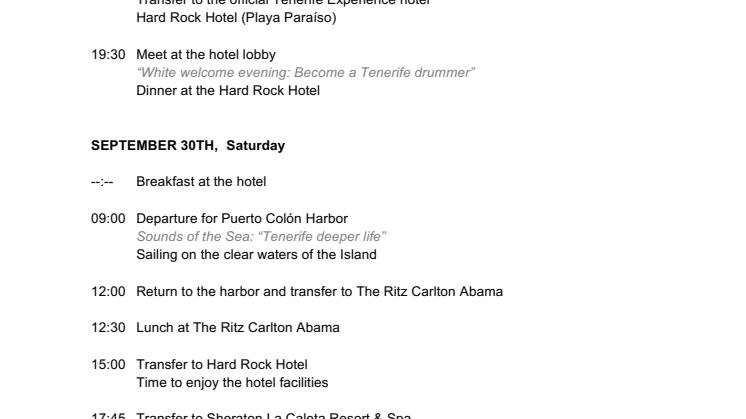Click 'Time to enjoy the hotel facilities'
This screenshot has height=419, width=746.
point(232,383)
